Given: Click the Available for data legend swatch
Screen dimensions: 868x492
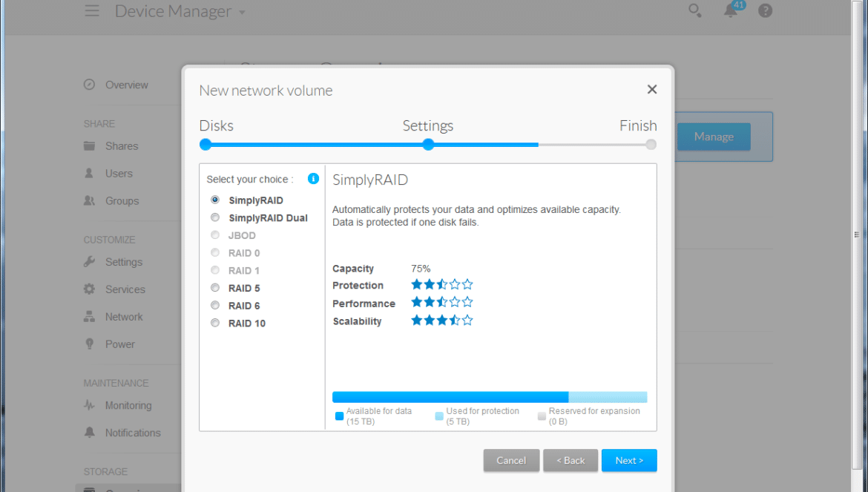Looking at the screenshot, I should click(x=339, y=416).
